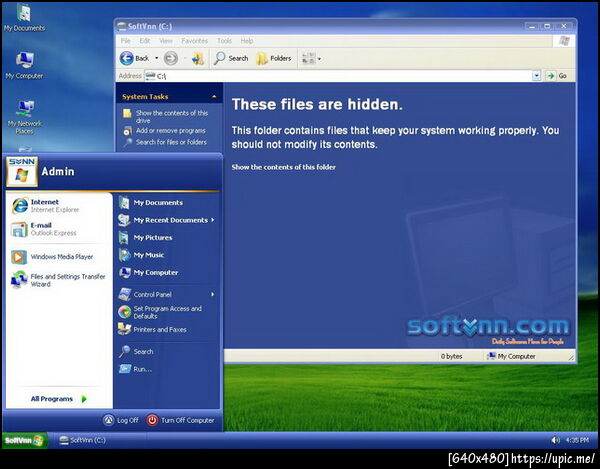Toggle the Folders pane button
Image resolution: width=600 pixels, height=469 pixels.
[274, 59]
